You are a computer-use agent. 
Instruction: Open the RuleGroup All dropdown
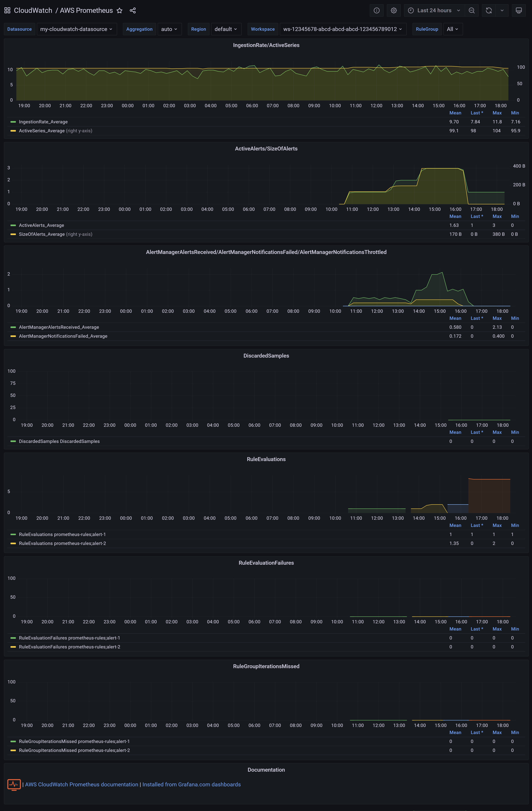pyautogui.click(x=453, y=29)
